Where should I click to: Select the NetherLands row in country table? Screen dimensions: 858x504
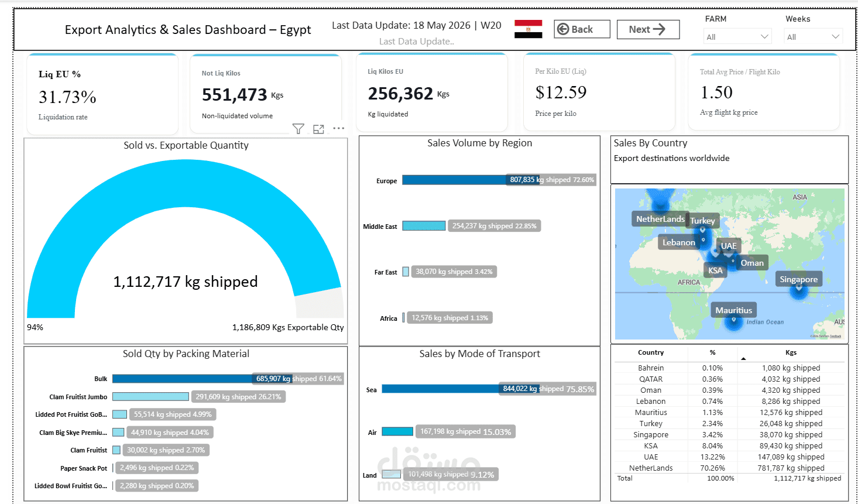pyautogui.click(x=729, y=468)
